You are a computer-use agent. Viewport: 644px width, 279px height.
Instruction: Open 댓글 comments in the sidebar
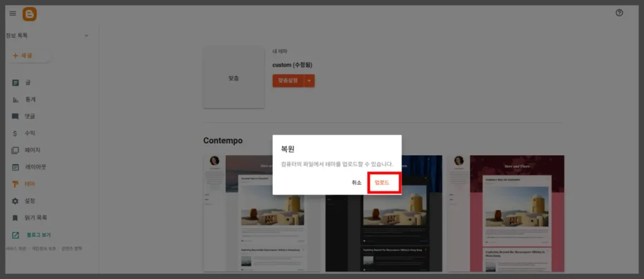pyautogui.click(x=30, y=116)
